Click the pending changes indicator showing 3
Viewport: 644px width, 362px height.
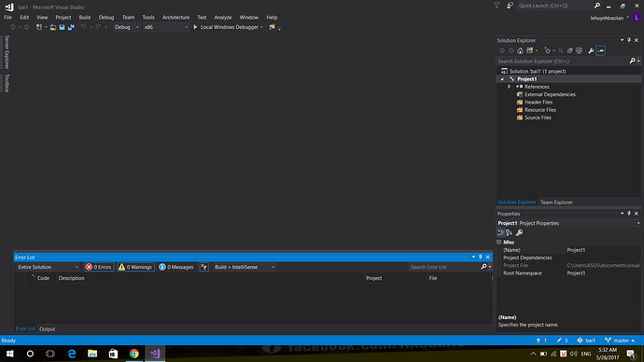[562, 341]
